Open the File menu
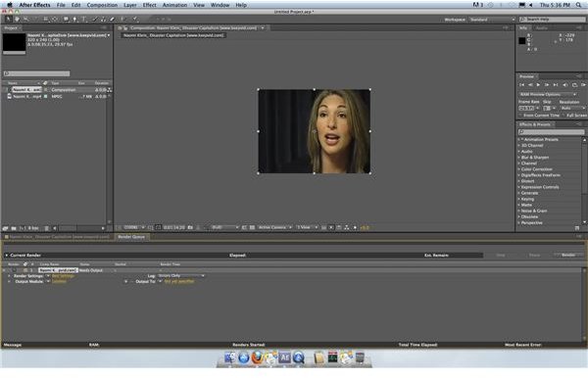The height and width of the screenshot is (378, 588). [61, 5]
